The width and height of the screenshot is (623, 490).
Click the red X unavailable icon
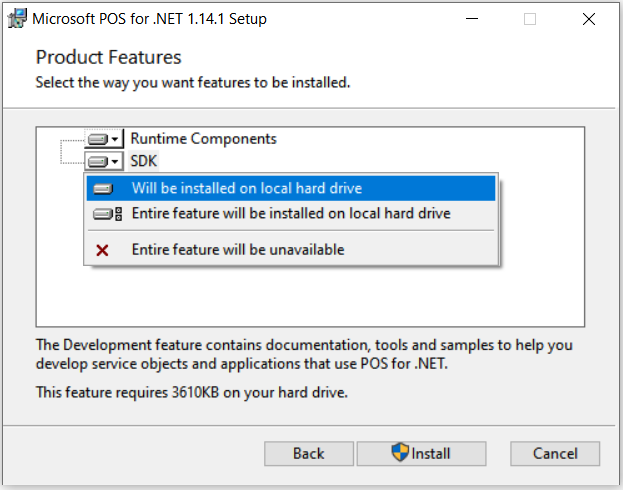point(102,250)
